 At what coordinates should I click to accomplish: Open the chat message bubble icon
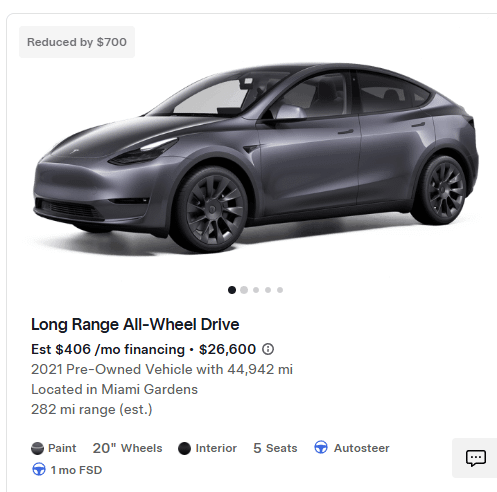476,458
